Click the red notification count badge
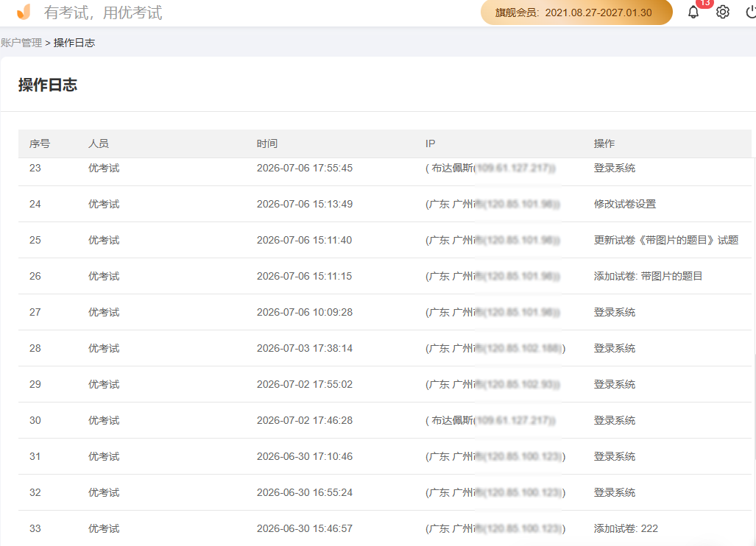This screenshot has height=546, width=756. pyautogui.click(x=705, y=3)
